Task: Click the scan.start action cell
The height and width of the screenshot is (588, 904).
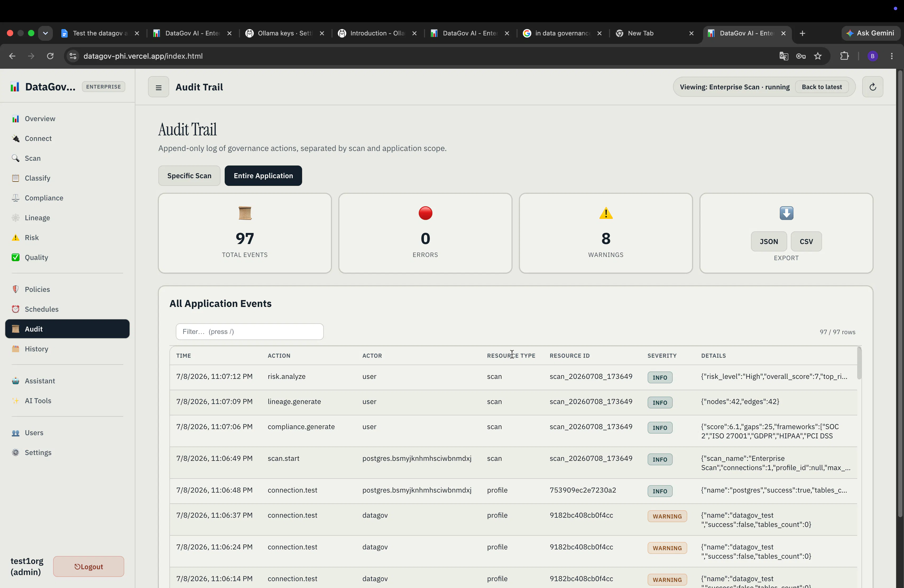Action: (x=283, y=458)
